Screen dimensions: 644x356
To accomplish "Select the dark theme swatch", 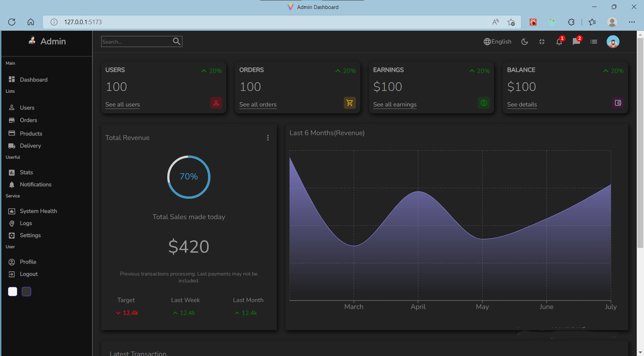I will pyautogui.click(x=26, y=291).
